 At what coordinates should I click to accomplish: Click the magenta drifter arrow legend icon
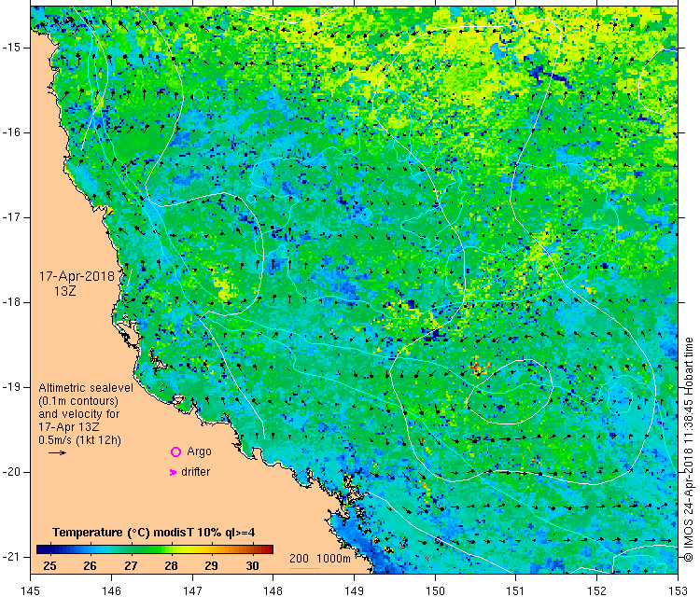coord(174,472)
